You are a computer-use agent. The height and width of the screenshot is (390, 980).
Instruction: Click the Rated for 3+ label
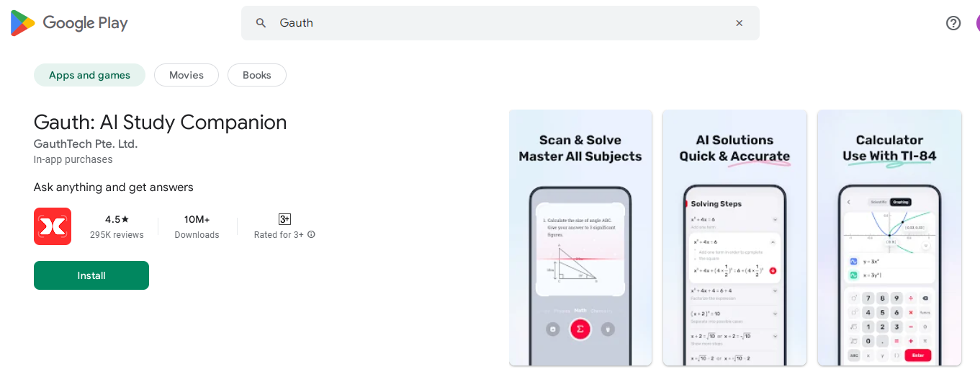click(279, 234)
